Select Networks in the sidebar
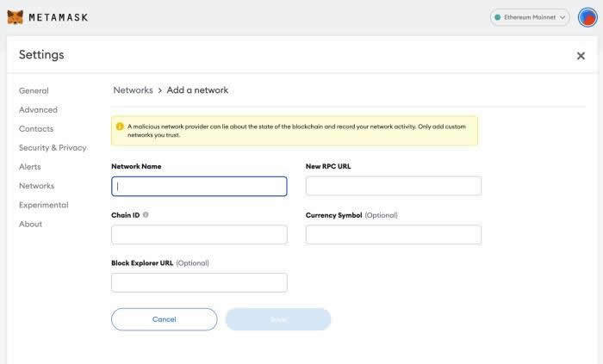The image size is (603, 364). pyautogui.click(x=36, y=186)
